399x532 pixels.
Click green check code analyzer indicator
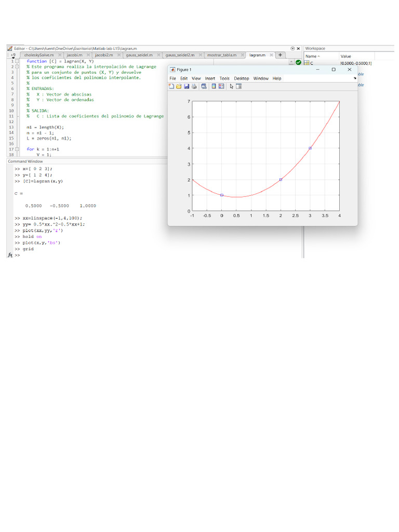298,62
